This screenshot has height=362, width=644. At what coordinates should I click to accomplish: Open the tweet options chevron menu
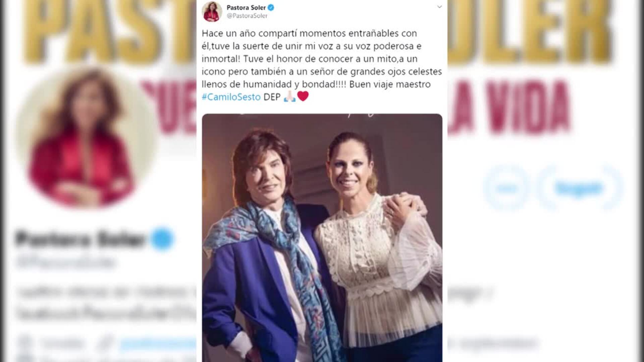(439, 7)
